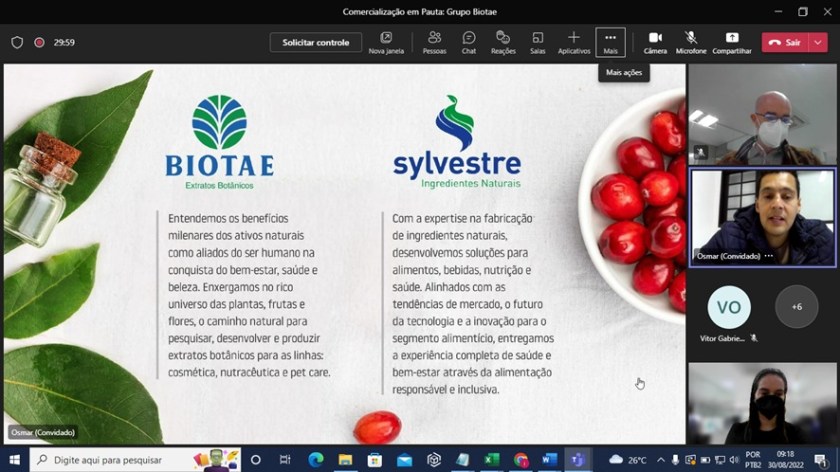This screenshot has height=472, width=840.
Task: Open Salas breakout rooms
Action: [x=538, y=42]
